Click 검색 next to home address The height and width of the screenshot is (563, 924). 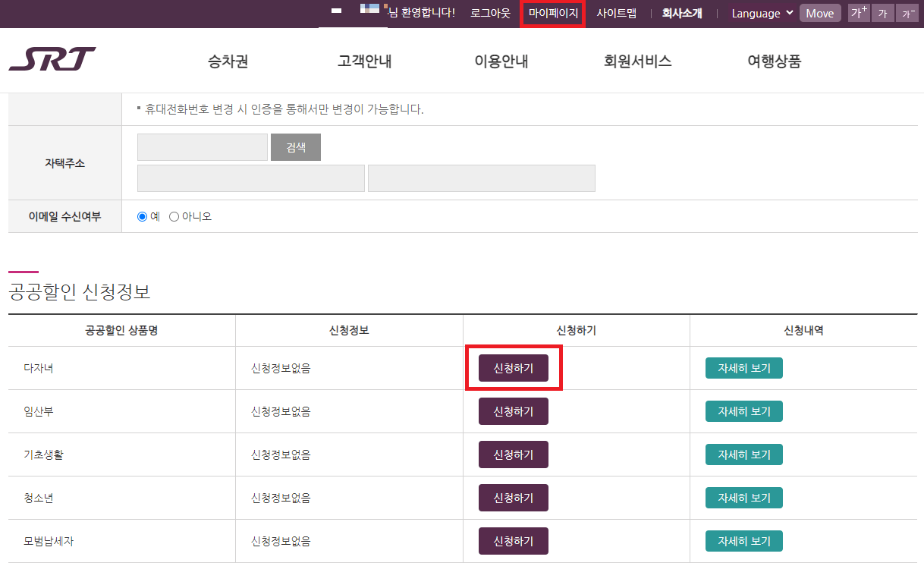295,146
